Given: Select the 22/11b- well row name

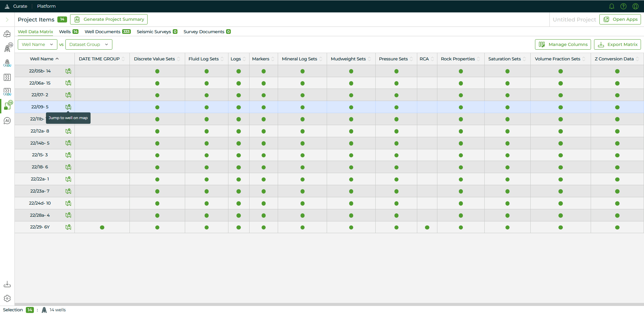Looking at the screenshot, I should tap(37, 119).
